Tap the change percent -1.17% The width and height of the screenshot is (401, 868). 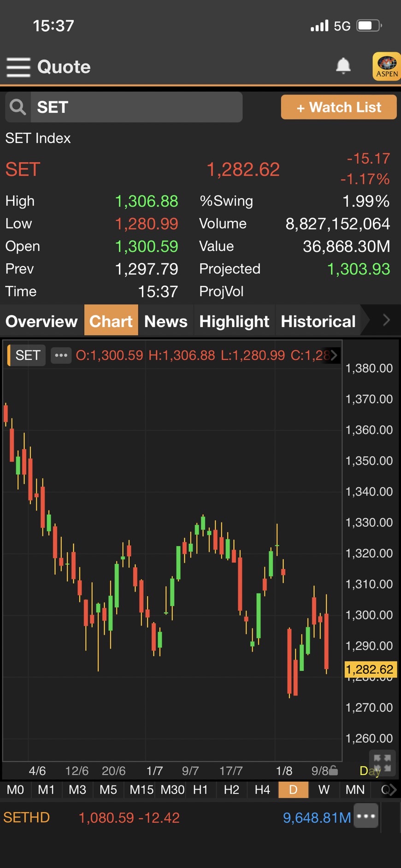click(x=365, y=179)
